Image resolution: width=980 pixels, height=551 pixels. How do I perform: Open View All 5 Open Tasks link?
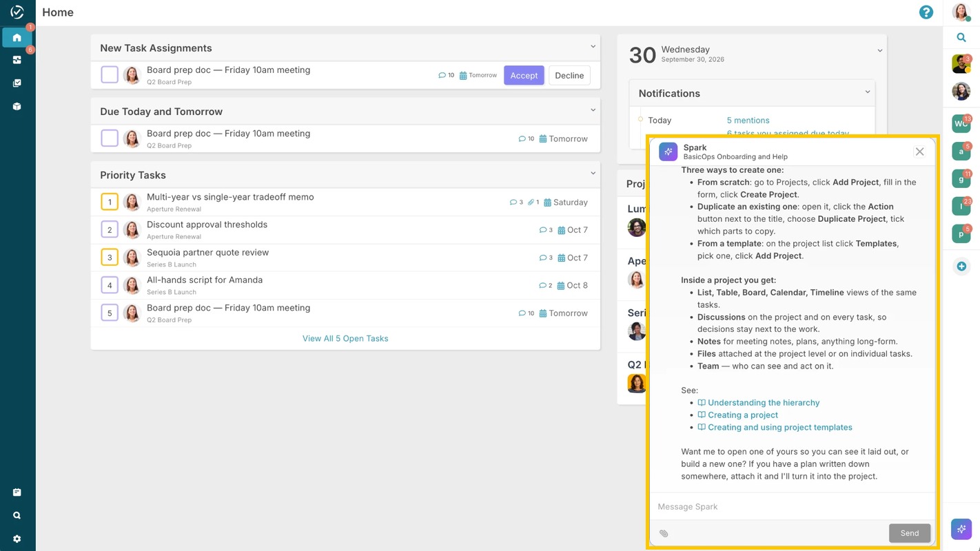(x=345, y=338)
